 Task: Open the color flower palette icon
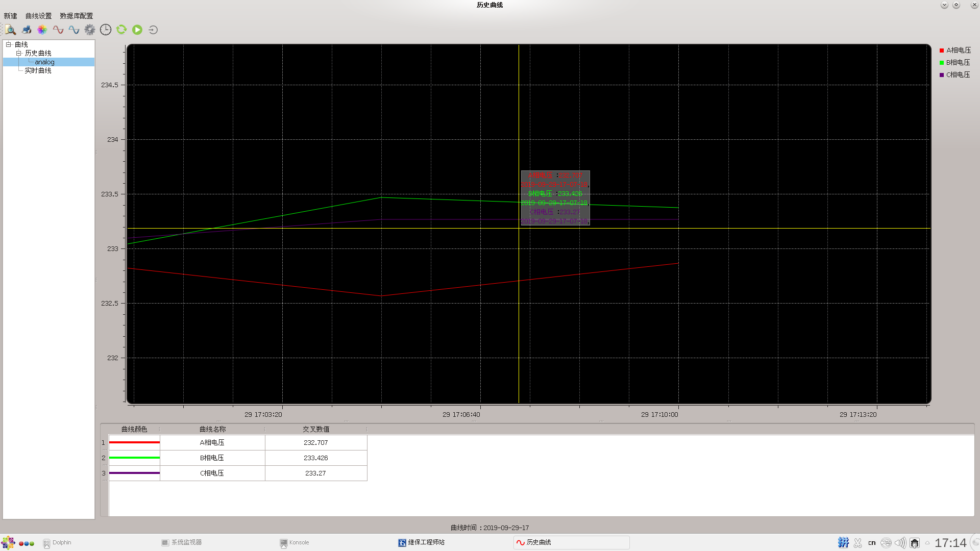[42, 30]
